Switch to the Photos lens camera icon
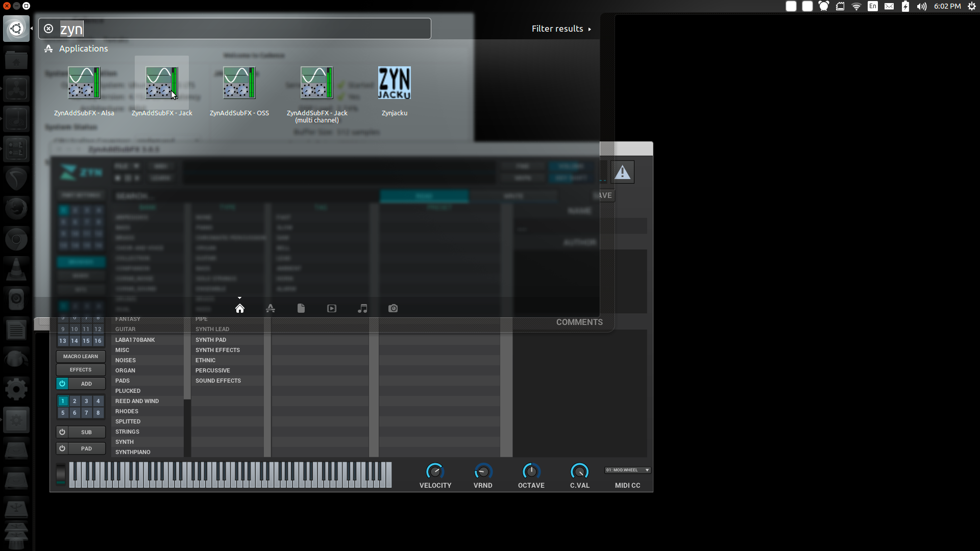Viewport: 980px width, 551px height. coord(393,308)
